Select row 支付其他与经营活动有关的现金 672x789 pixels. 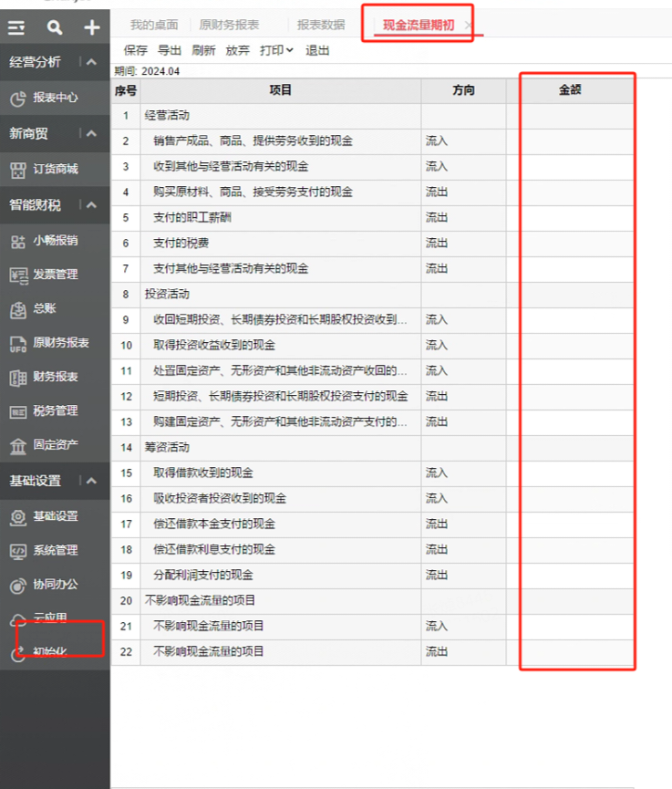(373, 269)
